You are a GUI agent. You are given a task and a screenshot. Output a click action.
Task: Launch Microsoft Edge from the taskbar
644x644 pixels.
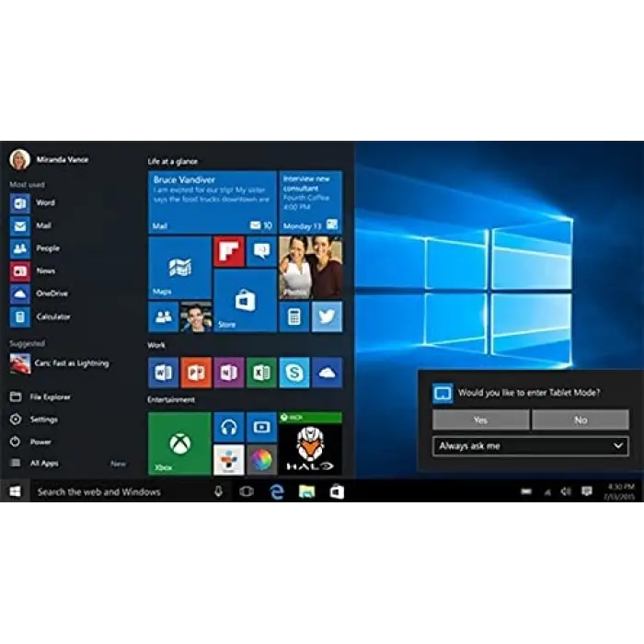pos(277,491)
